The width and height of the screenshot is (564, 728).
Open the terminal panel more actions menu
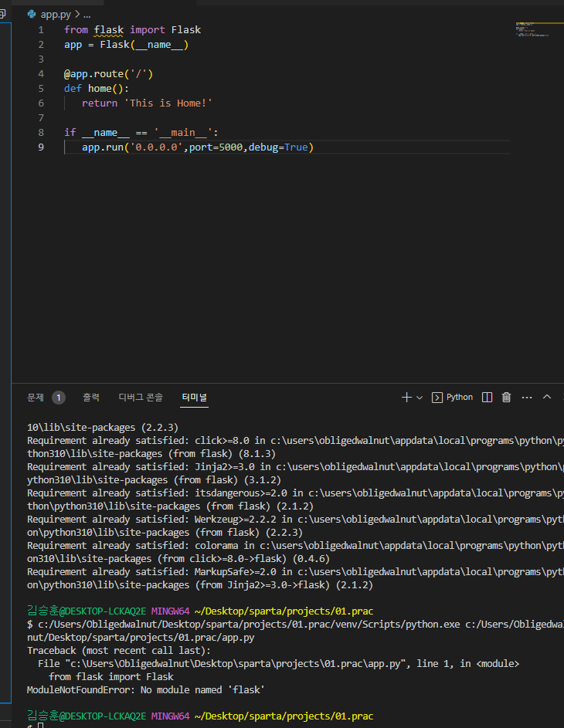click(527, 398)
